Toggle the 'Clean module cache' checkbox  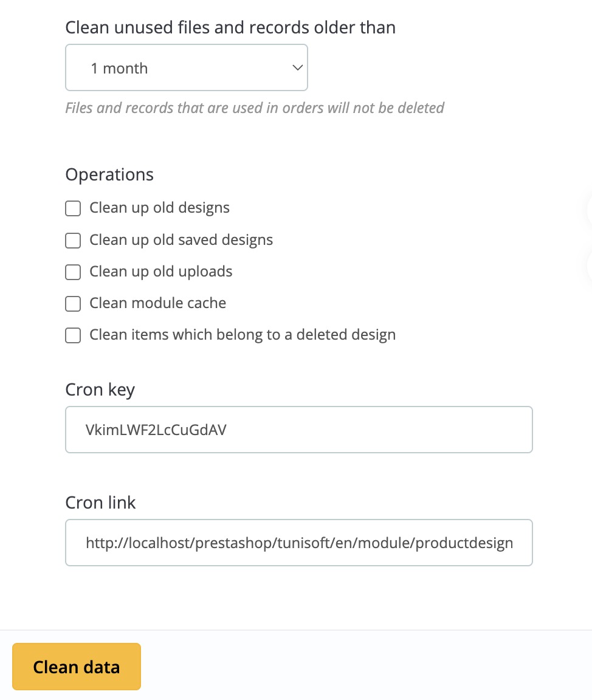73,304
